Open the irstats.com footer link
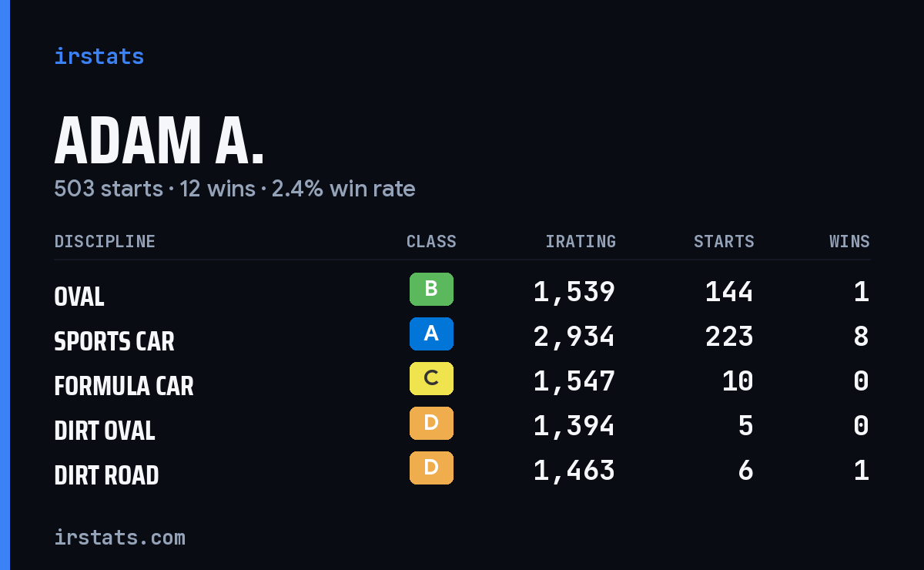 tap(119, 538)
